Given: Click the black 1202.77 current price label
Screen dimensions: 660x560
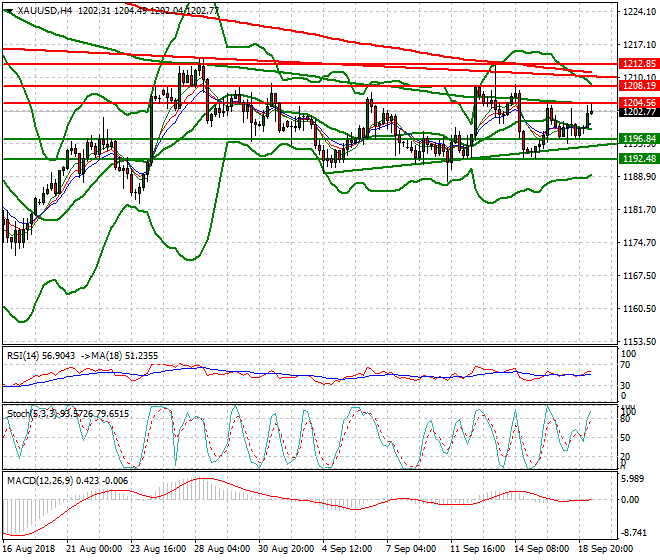Looking at the screenshot, I should [639, 112].
